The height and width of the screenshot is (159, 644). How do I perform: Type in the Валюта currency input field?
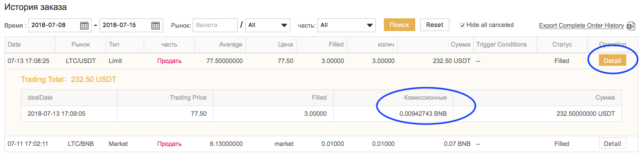pos(215,25)
